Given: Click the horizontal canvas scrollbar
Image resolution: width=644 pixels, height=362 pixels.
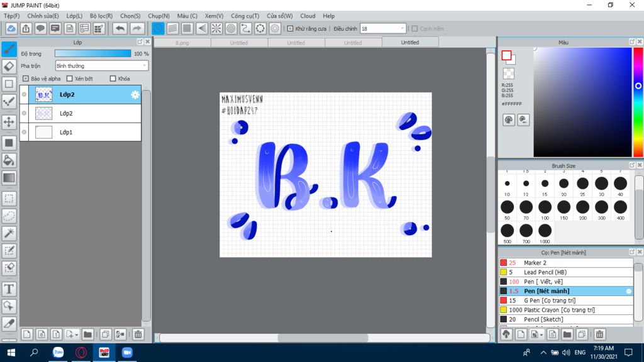Looking at the screenshot, I should (323, 337).
